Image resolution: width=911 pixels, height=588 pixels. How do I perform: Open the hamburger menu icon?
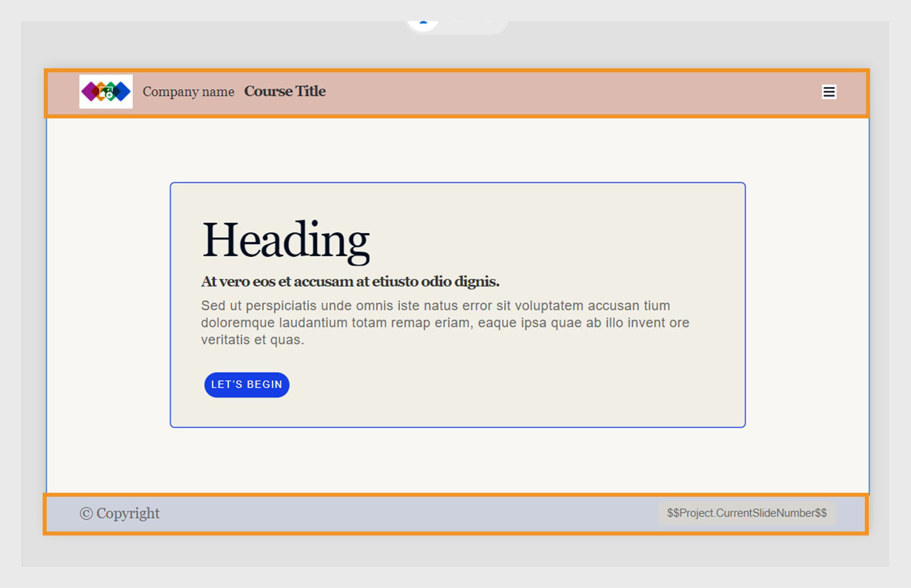tap(829, 92)
